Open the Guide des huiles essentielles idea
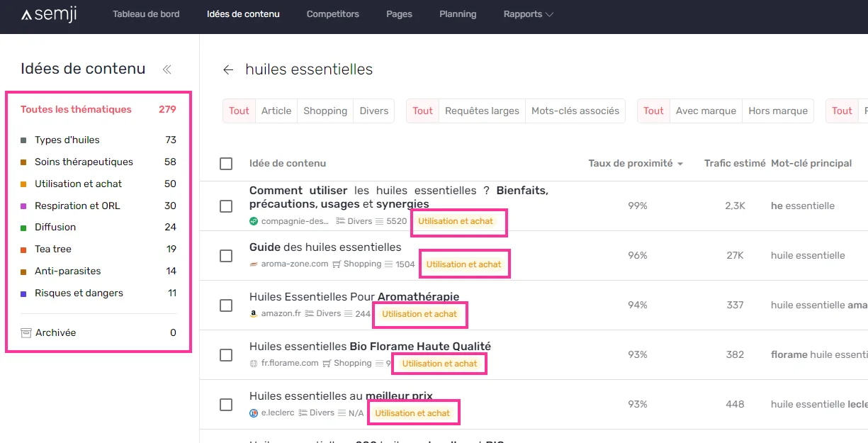The image size is (868, 443). click(x=325, y=247)
